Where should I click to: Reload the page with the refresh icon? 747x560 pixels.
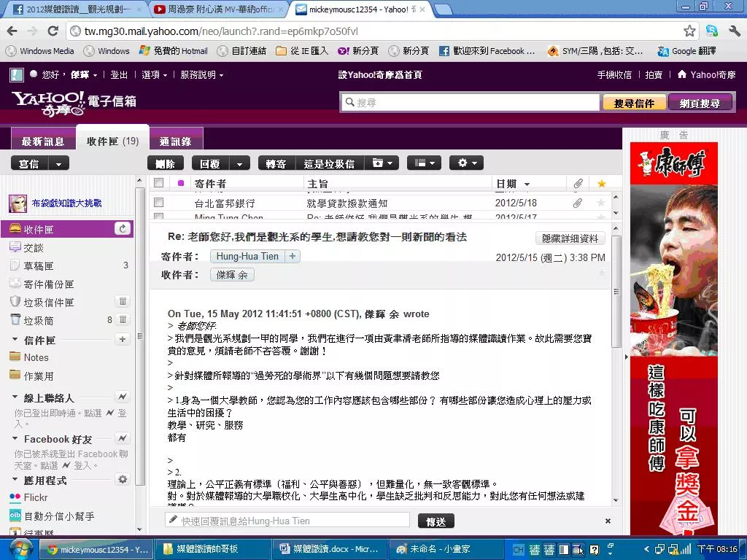coord(53,31)
